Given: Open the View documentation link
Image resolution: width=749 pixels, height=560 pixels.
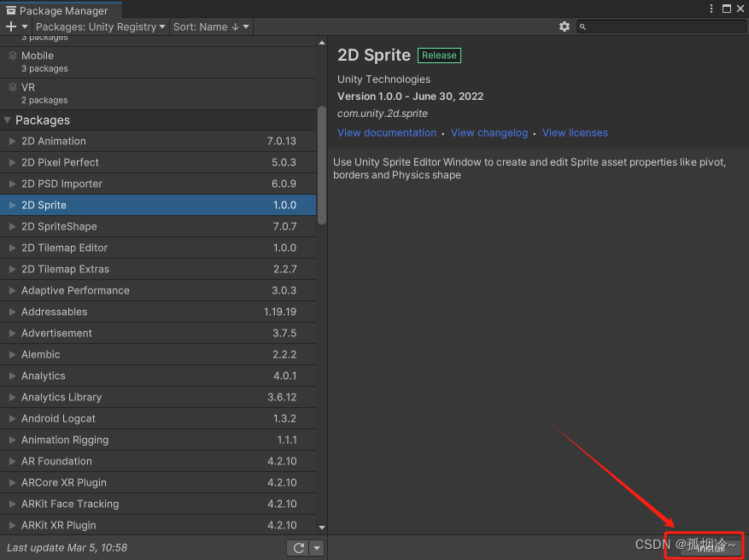Looking at the screenshot, I should pos(387,132).
